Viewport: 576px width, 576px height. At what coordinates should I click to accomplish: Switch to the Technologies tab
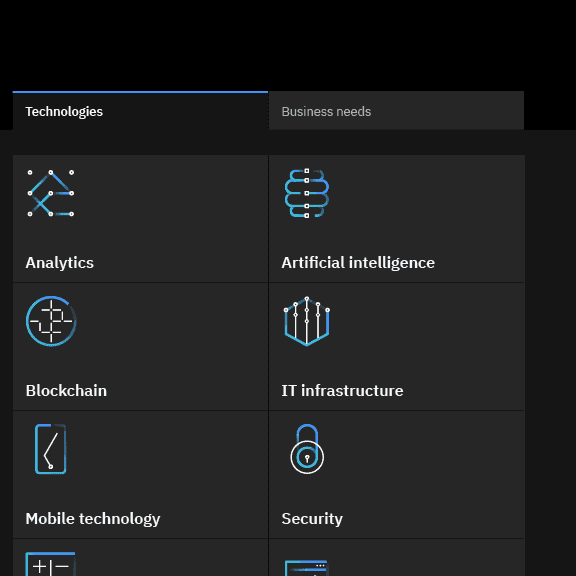140,111
